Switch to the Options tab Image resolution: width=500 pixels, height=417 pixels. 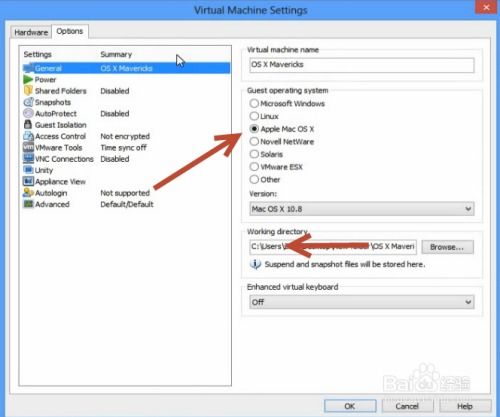pos(70,31)
